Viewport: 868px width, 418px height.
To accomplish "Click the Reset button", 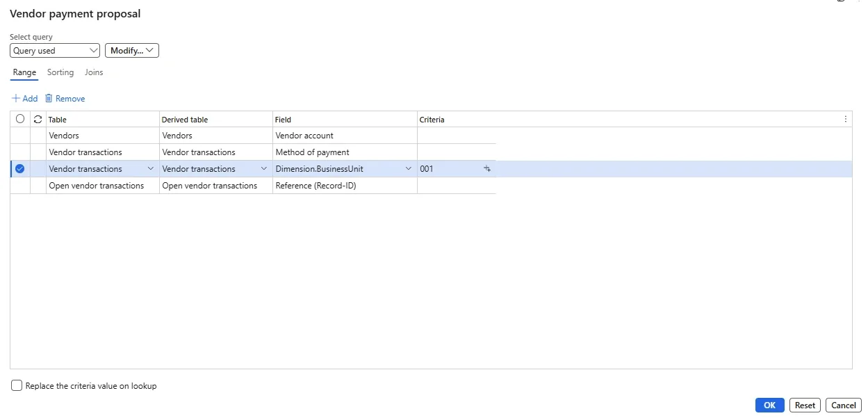I will coord(805,405).
